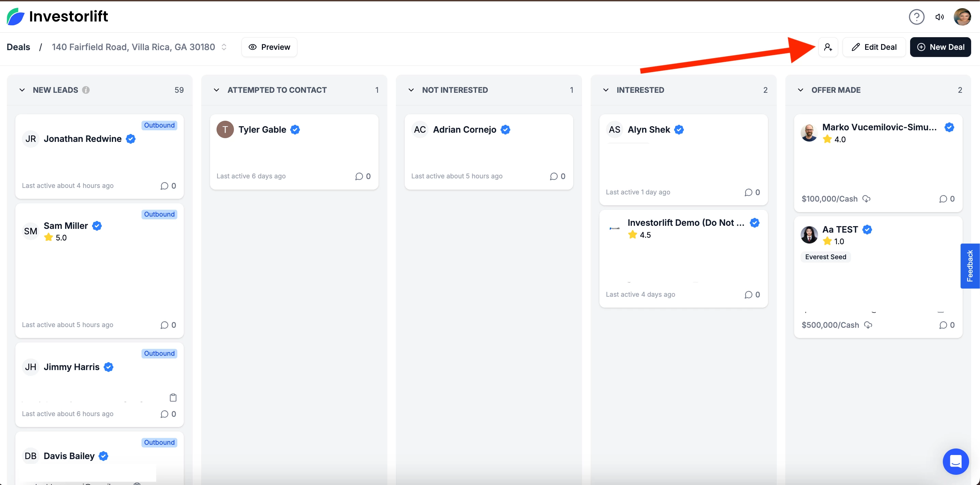This screenshot has height=485, width=980.
Task: Click the Investorlift logo
Action: [57, 16]
